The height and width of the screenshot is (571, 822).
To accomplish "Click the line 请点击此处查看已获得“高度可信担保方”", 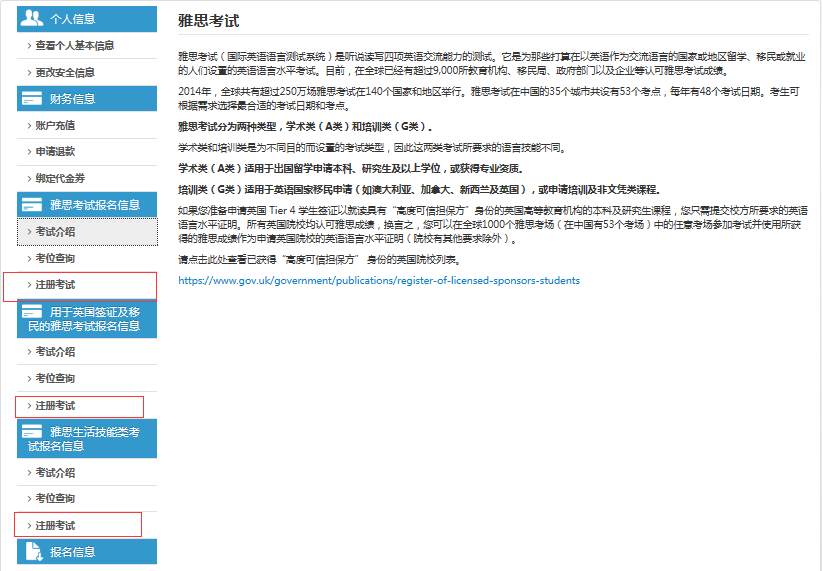I will pyautogui.click(x=320, y=260).
